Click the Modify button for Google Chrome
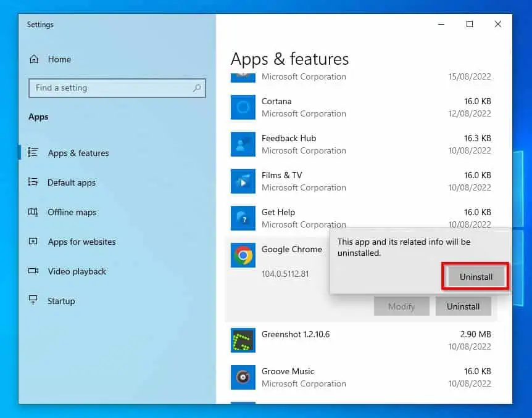Screen dimensions: 532x418 point(402,306)
